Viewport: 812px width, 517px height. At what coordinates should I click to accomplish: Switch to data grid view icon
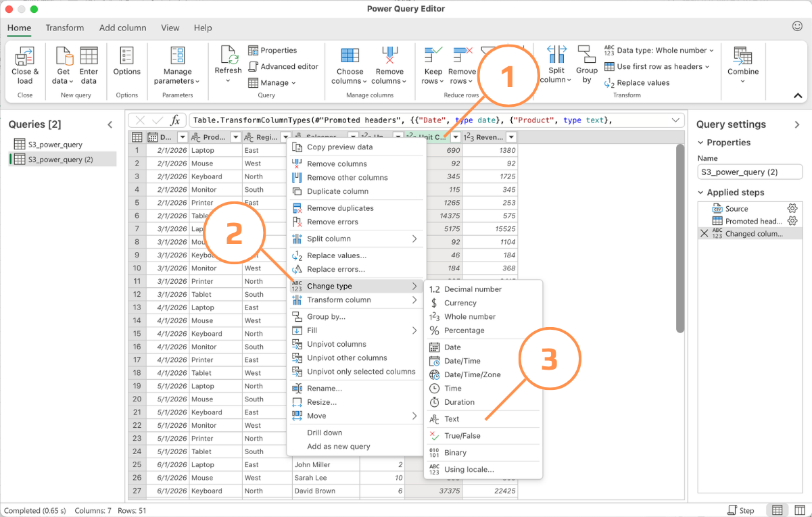pos(778,510)
